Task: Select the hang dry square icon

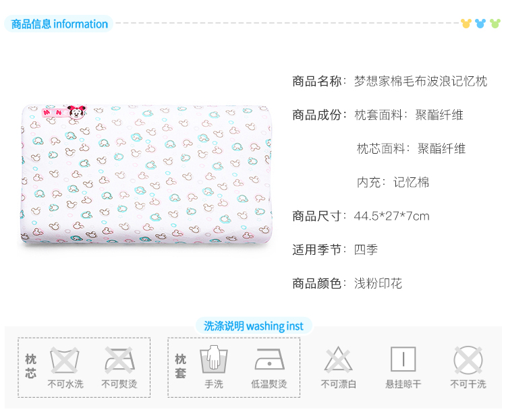Action: (x=403, y=359)
